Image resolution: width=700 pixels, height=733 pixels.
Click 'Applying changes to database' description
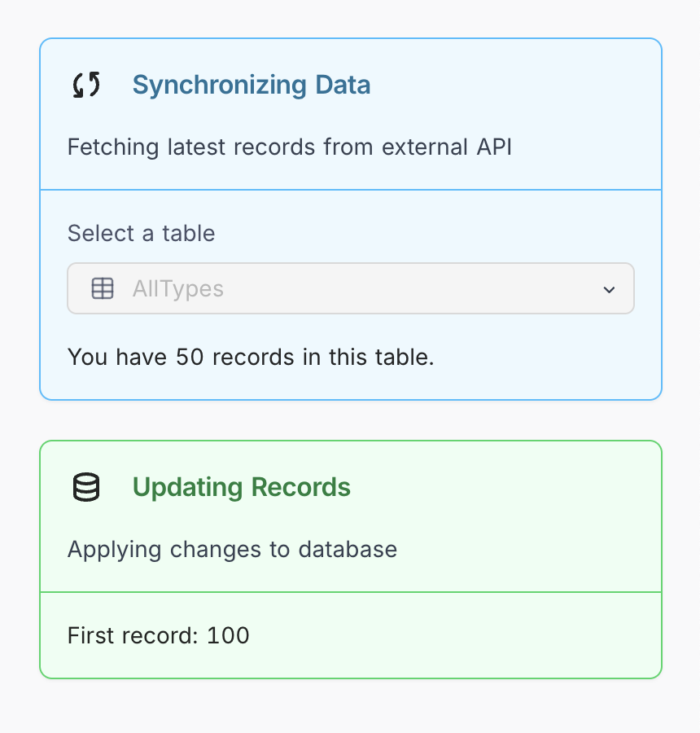click(232, 550)
